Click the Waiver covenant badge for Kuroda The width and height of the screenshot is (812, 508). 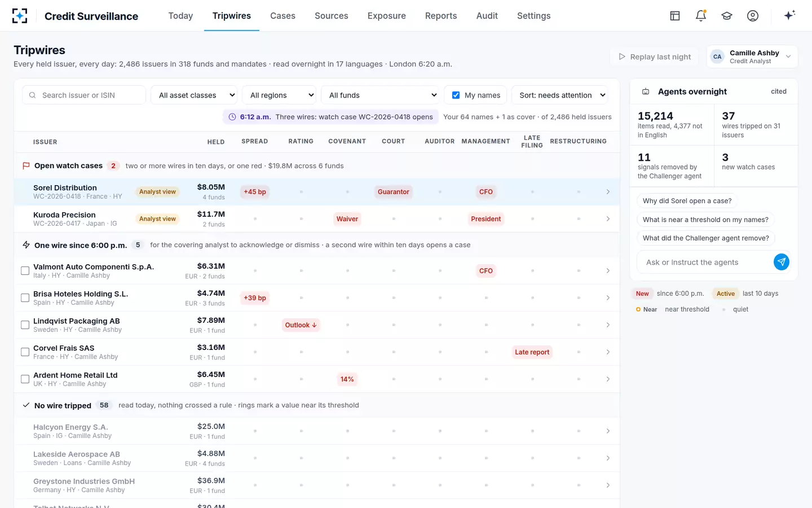347,219
